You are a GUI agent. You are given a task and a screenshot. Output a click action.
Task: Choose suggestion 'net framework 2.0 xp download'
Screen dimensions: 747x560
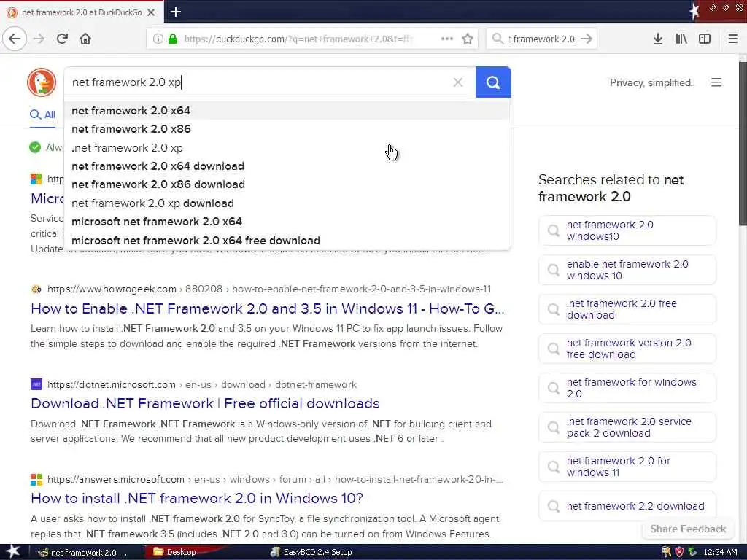pyautogui.click(x=287, y=203)
